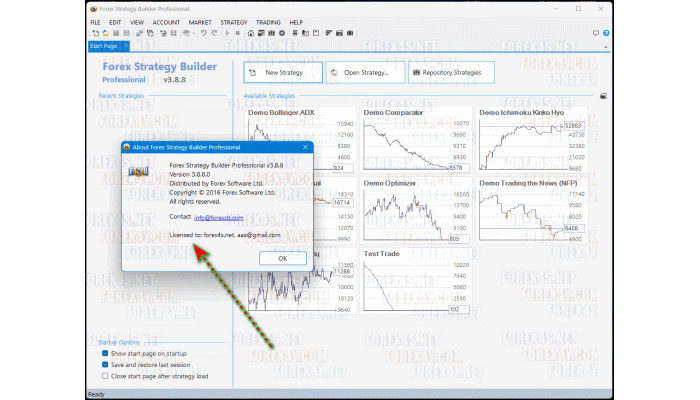Click the About dialog title bar text
The image size is (700, 400).
coord(186,147)
